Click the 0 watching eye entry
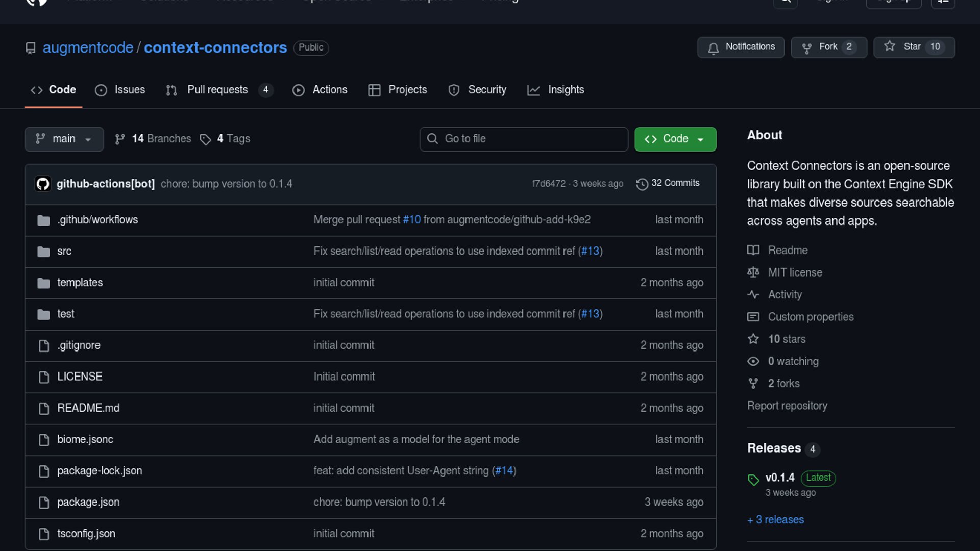The height and width of the screenshot is (551, 980). click(793, 361)
